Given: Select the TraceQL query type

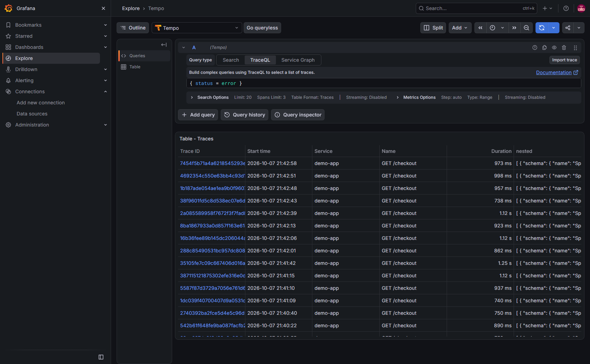Looking at the screenshot, I should point(260,60).
